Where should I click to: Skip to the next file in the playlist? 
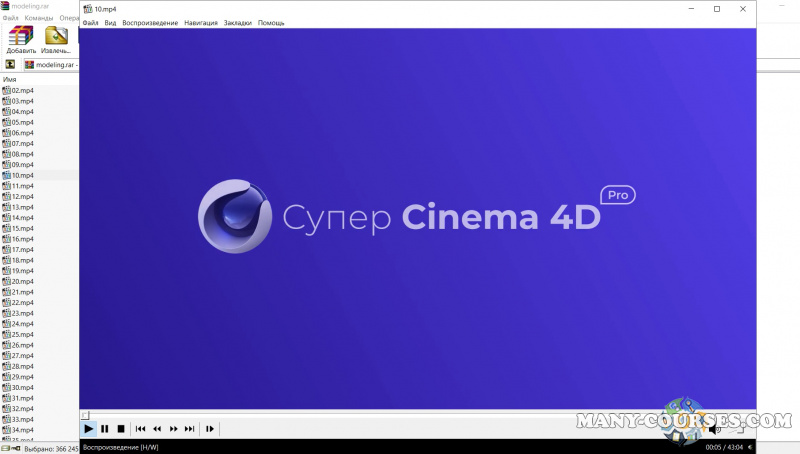click(189, 428)
